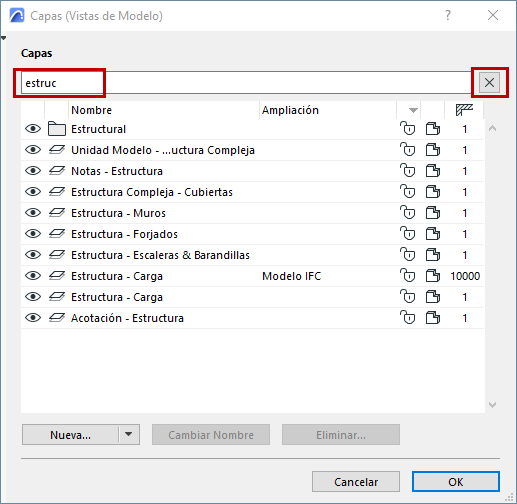Lock Estructura - Escaleras & Barandillas layer

(408, 255)
